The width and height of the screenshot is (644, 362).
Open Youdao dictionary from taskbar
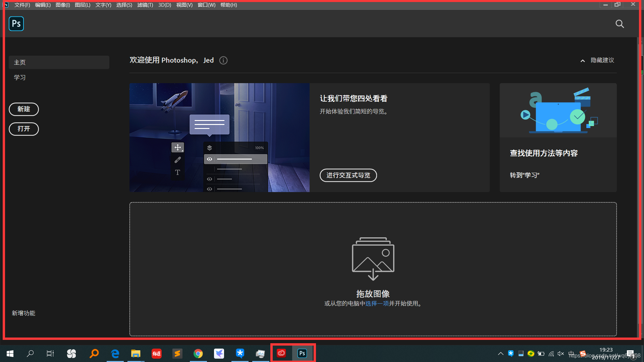[156, 353]
